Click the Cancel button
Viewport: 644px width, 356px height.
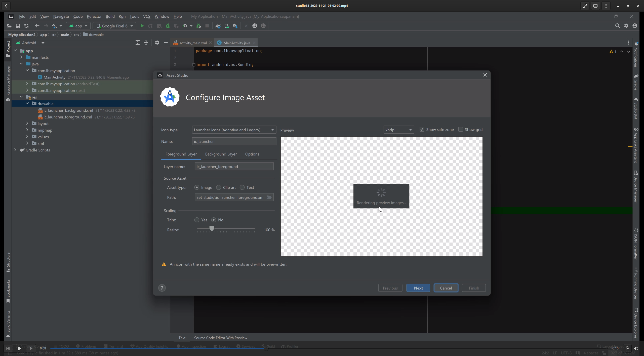point(446,288)
